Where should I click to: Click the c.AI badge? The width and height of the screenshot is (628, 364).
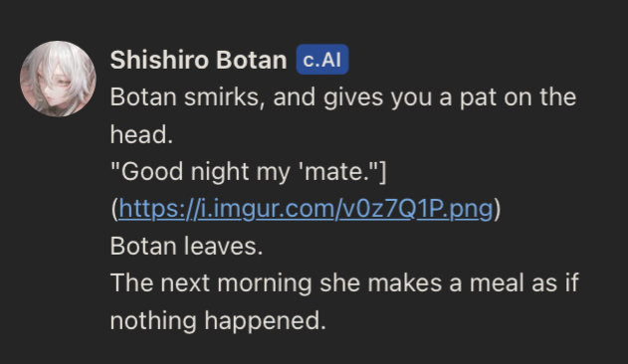pyautogui.click(x=322, y=60)
